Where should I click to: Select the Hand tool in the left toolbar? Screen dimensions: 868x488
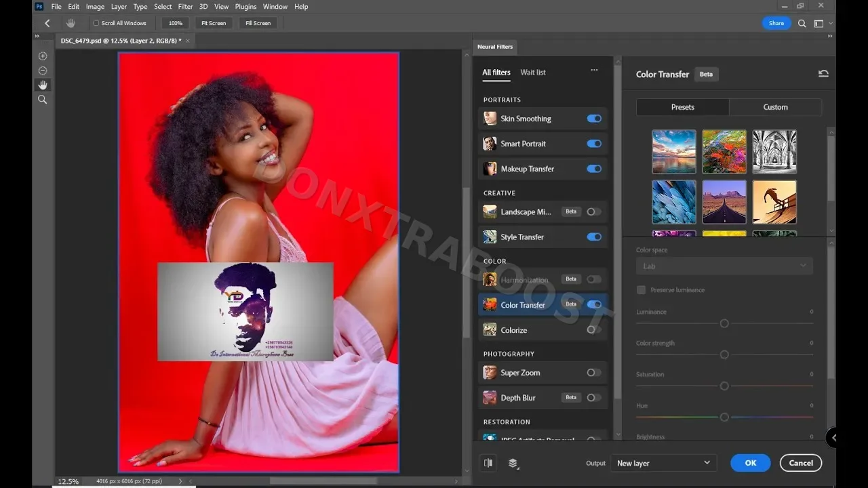coord(42,85)
